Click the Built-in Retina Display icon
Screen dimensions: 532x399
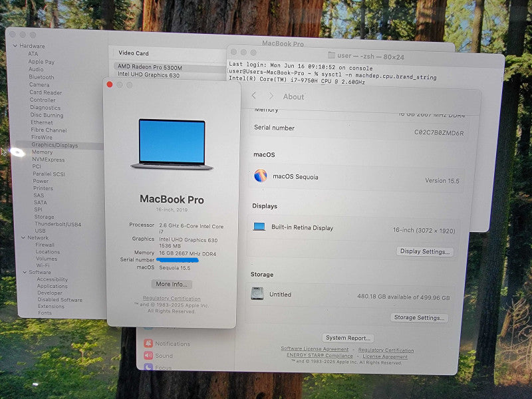pos(259,226)
